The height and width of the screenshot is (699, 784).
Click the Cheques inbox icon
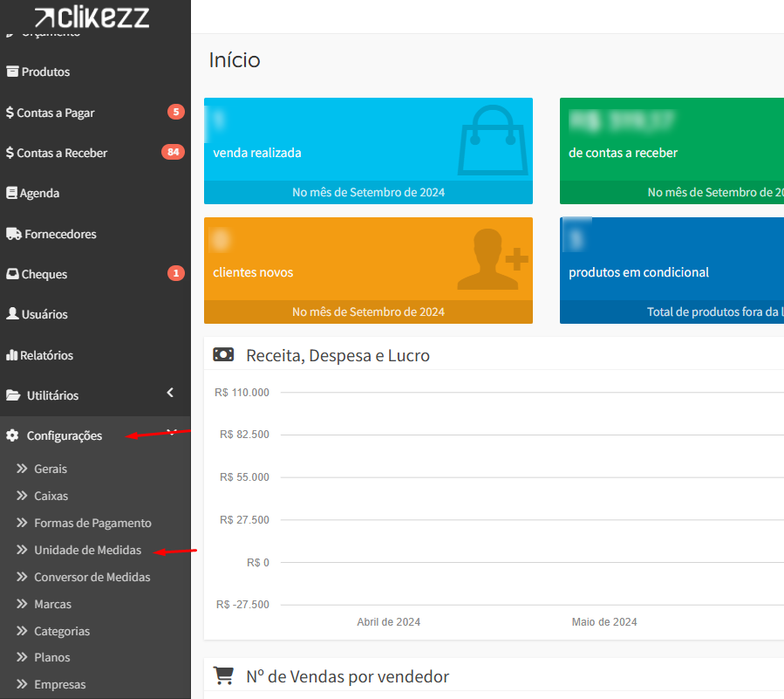tap(12, 274)
